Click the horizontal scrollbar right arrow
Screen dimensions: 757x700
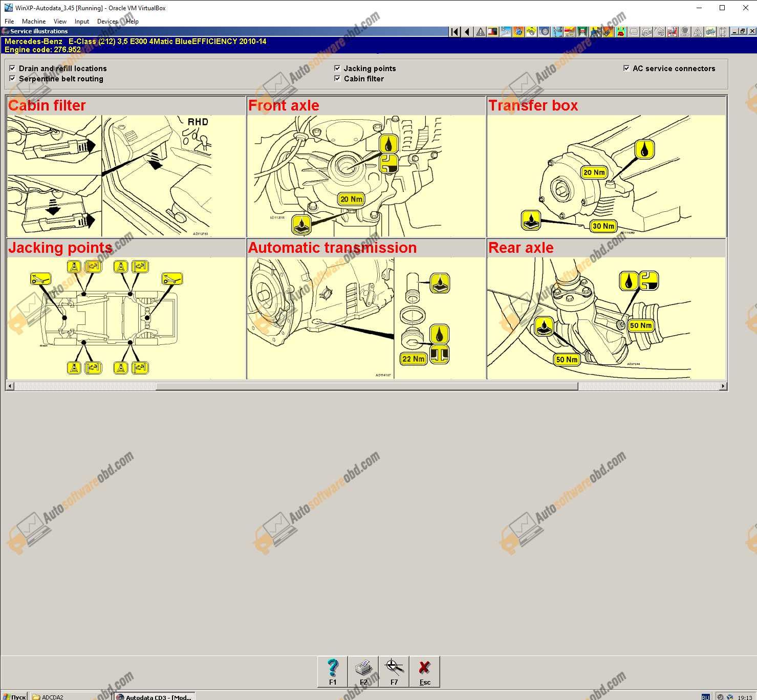pos(723,386)
